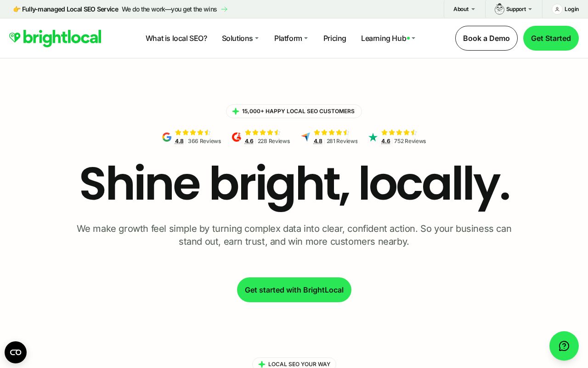Click the Capterra rating stars
This screenshot has width=588, height=368.
(x=332, y=132)
